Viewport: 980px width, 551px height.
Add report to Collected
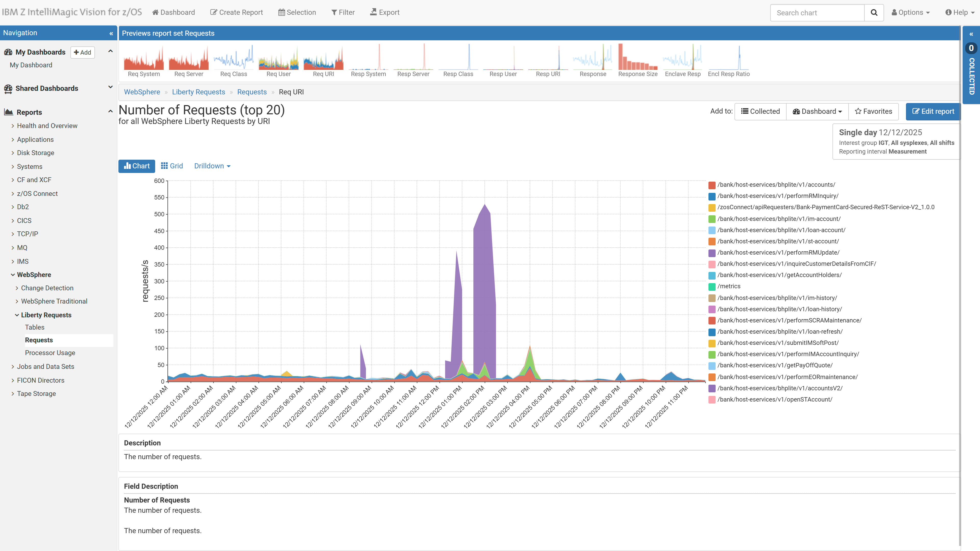coord(760,111)
